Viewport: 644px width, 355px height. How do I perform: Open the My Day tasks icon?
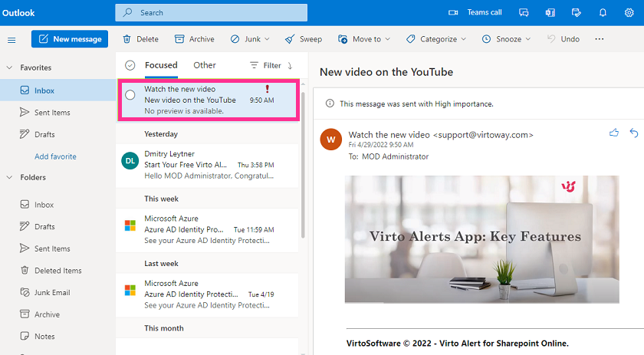point(577,13)
